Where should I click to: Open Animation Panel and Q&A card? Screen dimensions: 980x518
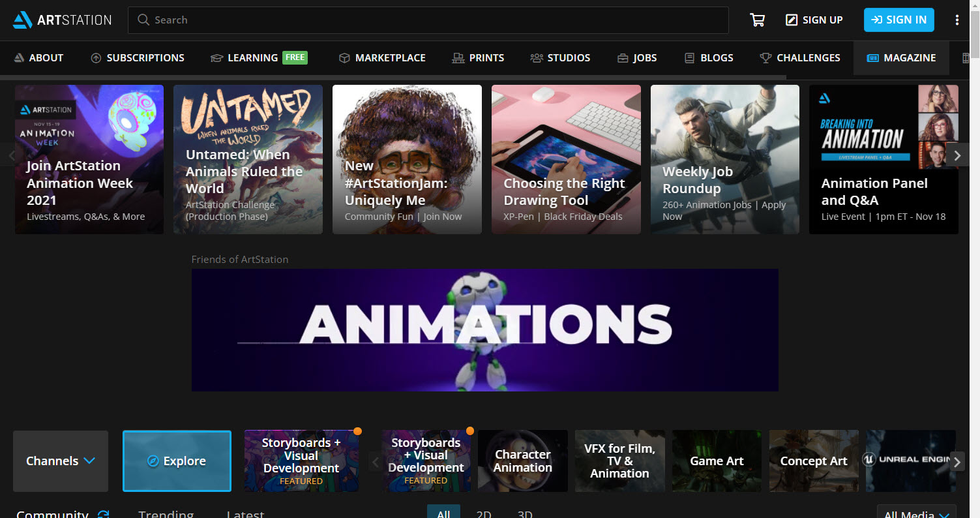coord(883,159)
